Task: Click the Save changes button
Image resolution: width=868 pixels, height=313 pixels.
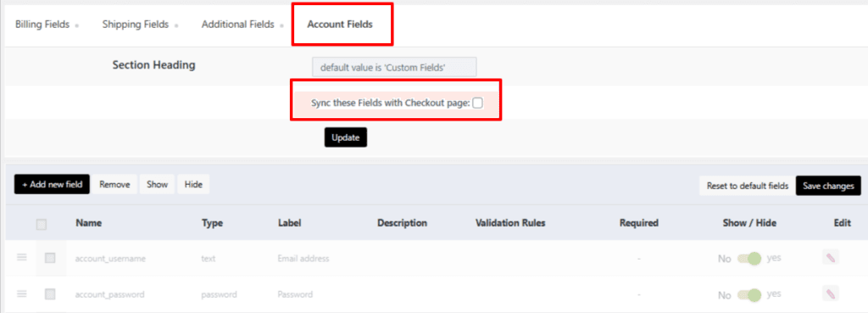Action: pos(829,186)
